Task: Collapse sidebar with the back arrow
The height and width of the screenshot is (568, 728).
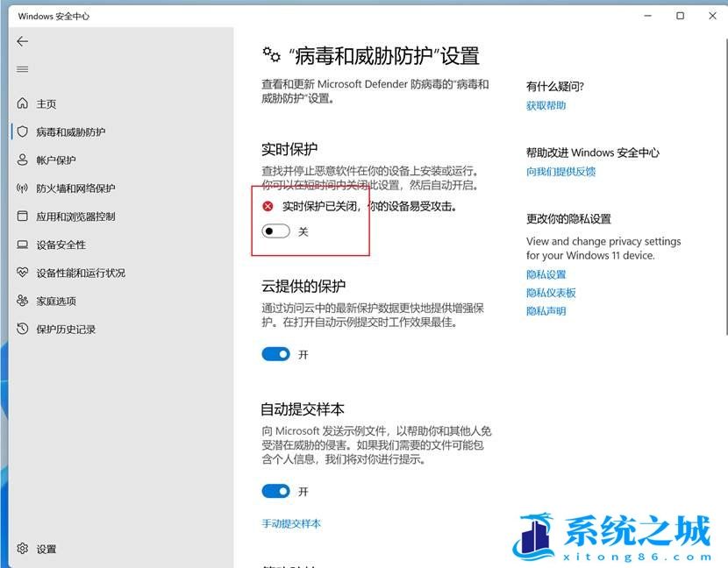Action: tap(22, 41)
